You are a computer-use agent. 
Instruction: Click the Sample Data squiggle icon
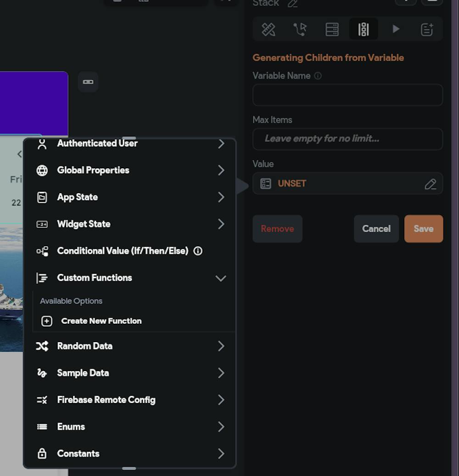[x=42, y=373]
